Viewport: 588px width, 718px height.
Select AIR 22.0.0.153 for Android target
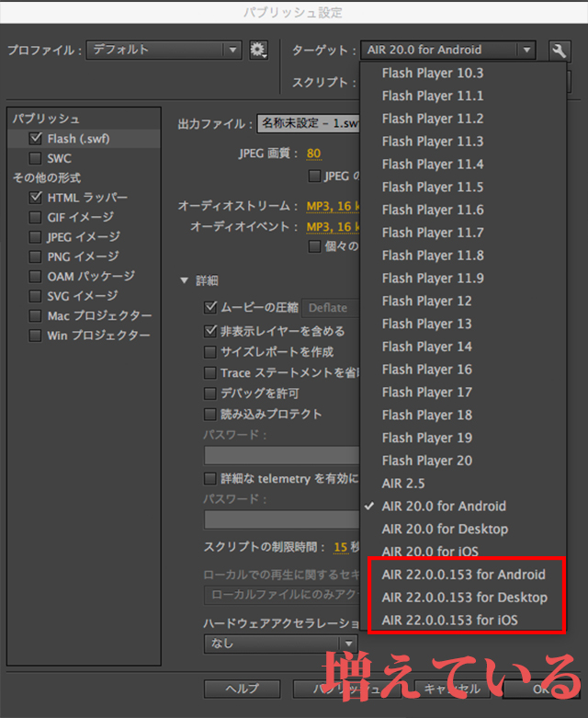(x=463, y=575)
